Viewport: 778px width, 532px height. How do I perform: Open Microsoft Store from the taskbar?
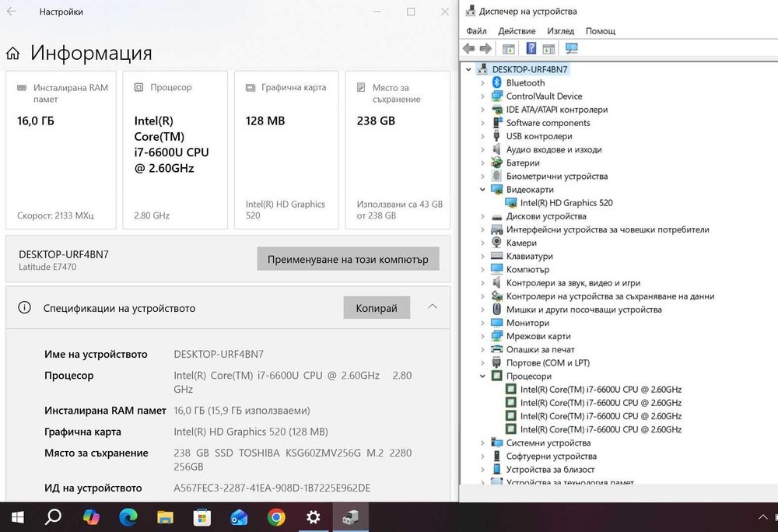coord(202,517)
